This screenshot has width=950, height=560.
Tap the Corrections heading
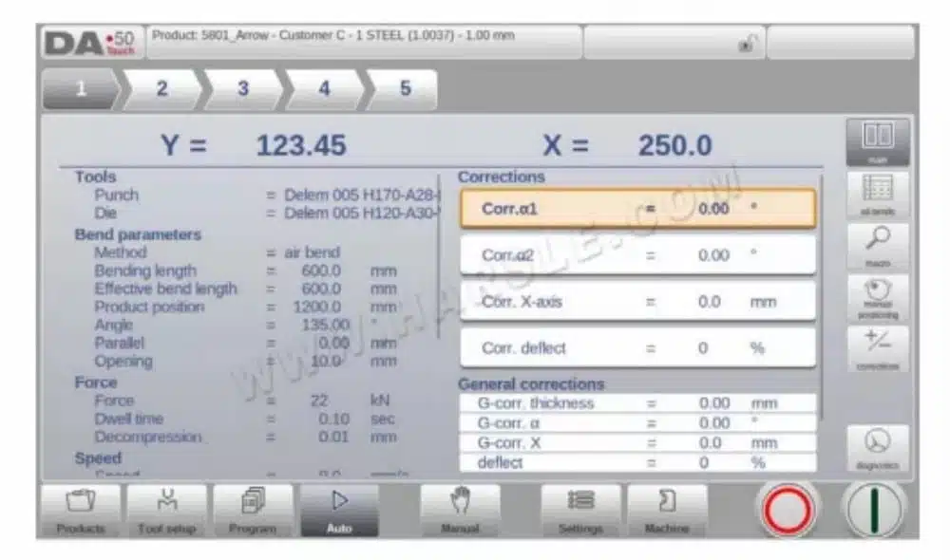point(501,177)
